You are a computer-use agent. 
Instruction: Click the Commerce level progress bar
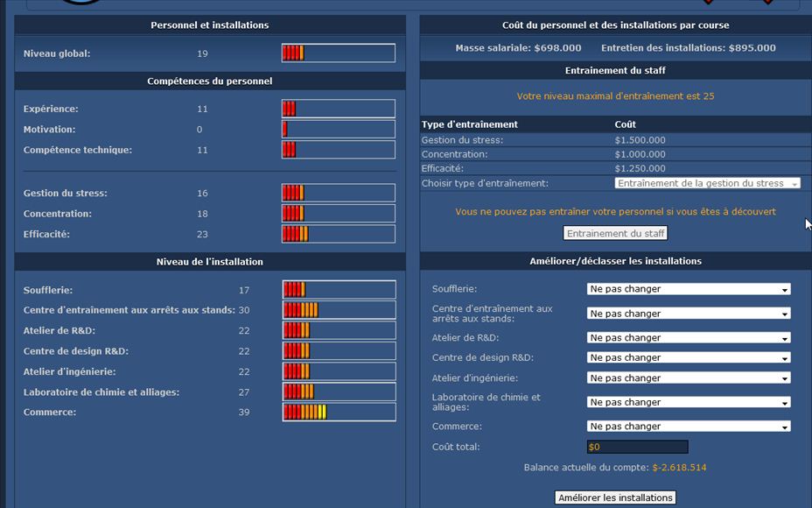click(339, 413)
